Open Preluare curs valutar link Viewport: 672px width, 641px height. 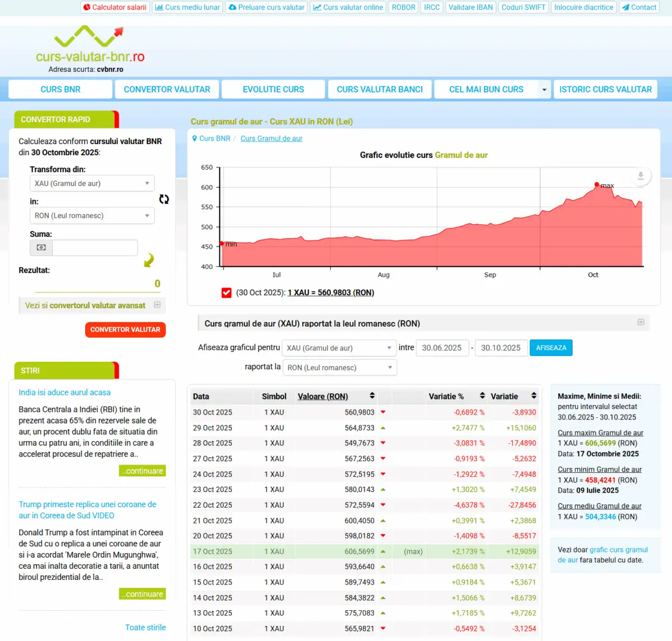point(267,7)
